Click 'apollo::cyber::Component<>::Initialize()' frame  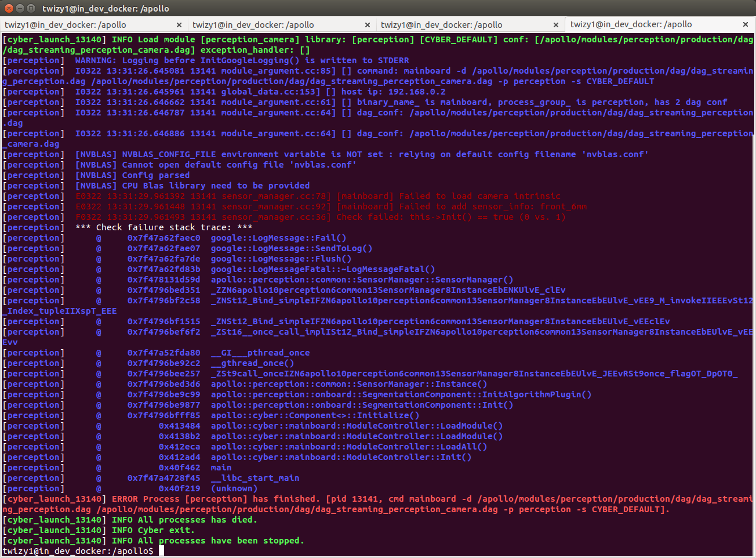tap(315, 415)
